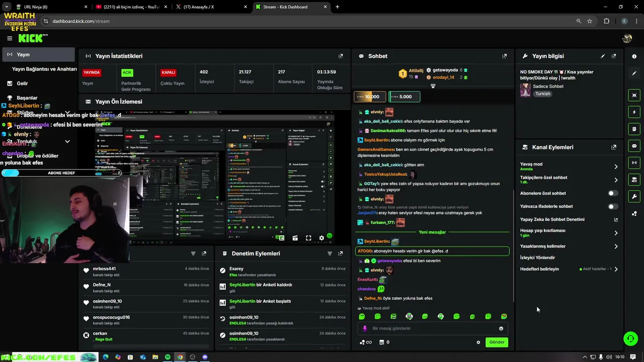
Task: Toggle Yalnızca ifadelerle sohbet switch
Action: (x=612, y=206)
